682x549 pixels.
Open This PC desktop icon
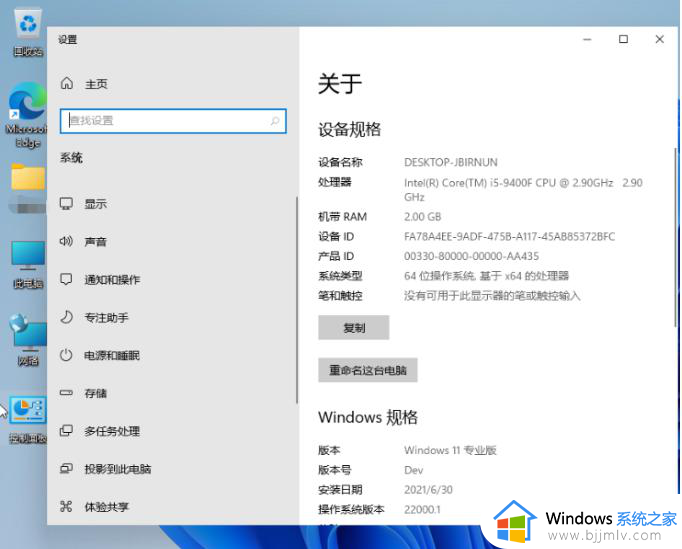(28, 265)
